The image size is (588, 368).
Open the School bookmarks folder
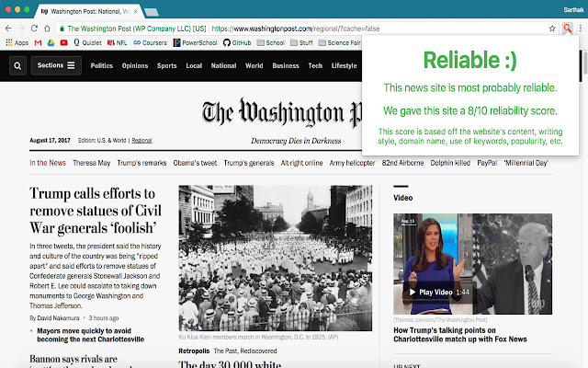pos(271,43)
